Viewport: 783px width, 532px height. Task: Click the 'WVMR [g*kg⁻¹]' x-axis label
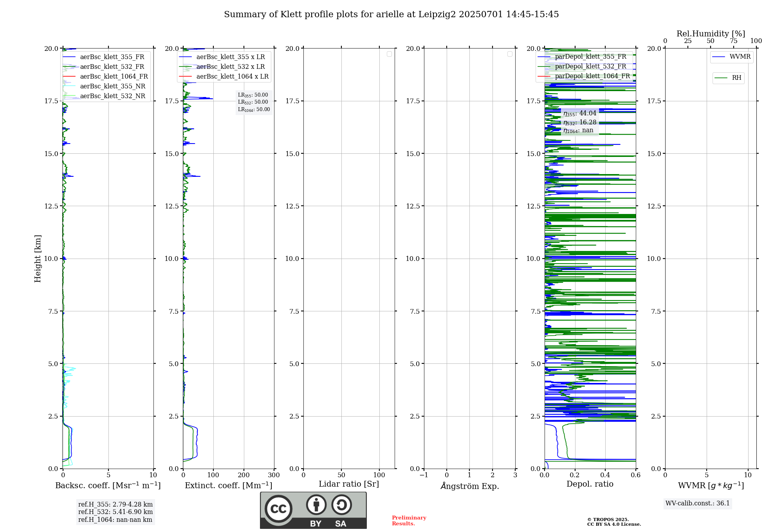pyautogui.click(x=711, y=485)
